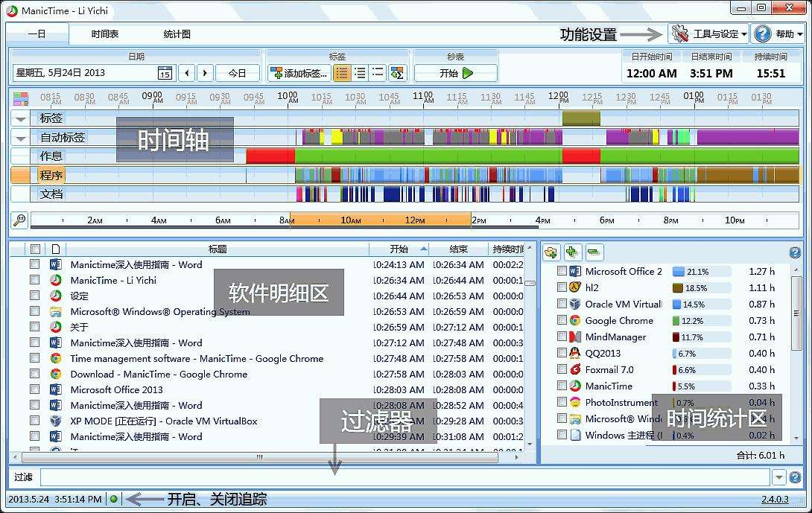Click the folder icon above statistics list
The width and height of the screenshot is (812, 513).
coord(551,252)
